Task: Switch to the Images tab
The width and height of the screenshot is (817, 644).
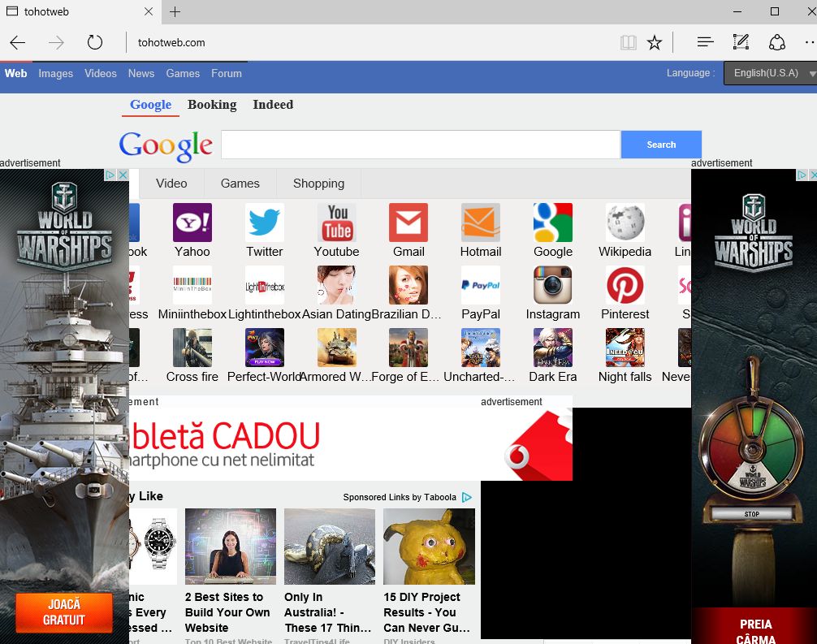Action: (55, 73)
